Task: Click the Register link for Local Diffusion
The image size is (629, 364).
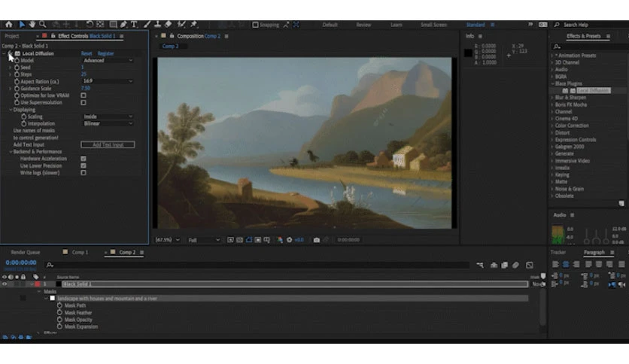Action: click(x=105, y=53)
